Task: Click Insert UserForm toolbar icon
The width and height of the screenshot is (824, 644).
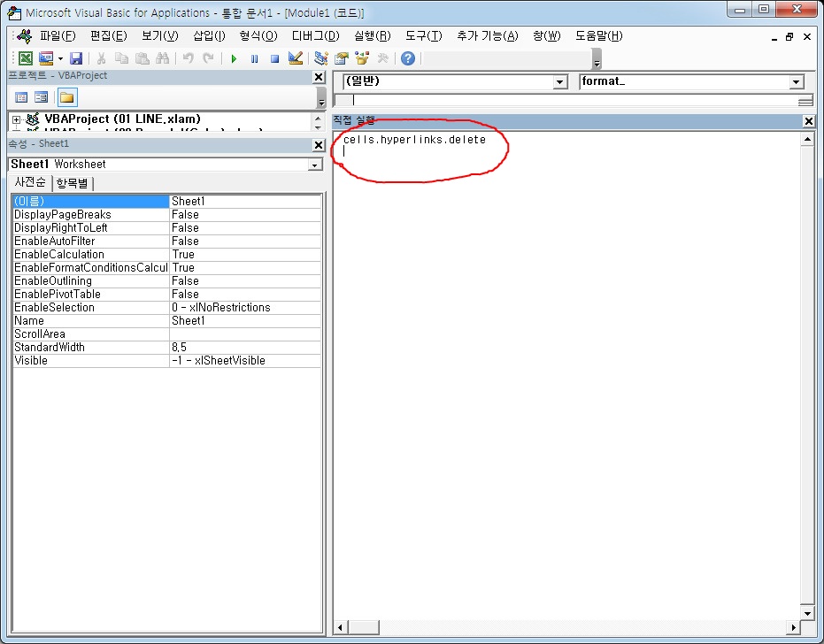Action: 46,58
